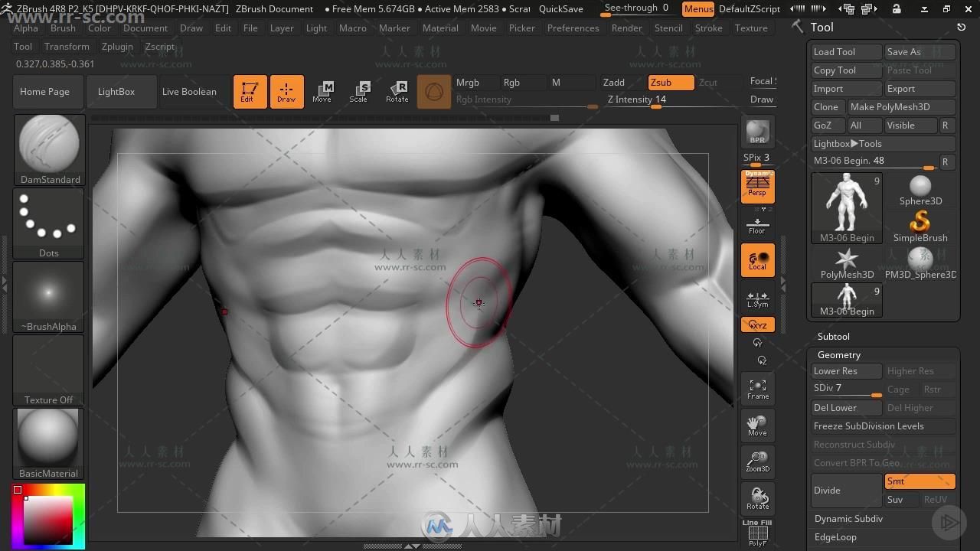Toggle Live Boolean
The height and width of the screenshot is (551, 980).
(189, 92)
